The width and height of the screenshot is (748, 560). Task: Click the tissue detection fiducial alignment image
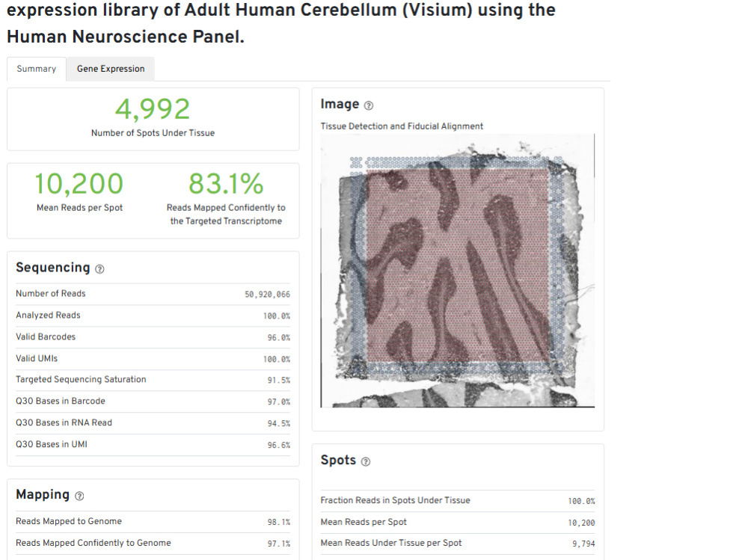tap(458, 271)
